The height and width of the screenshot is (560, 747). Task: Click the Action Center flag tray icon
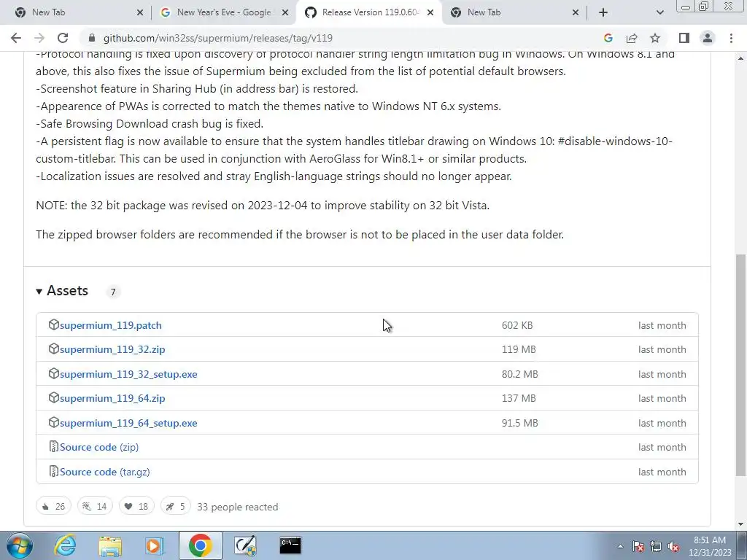tap(638, 546)
